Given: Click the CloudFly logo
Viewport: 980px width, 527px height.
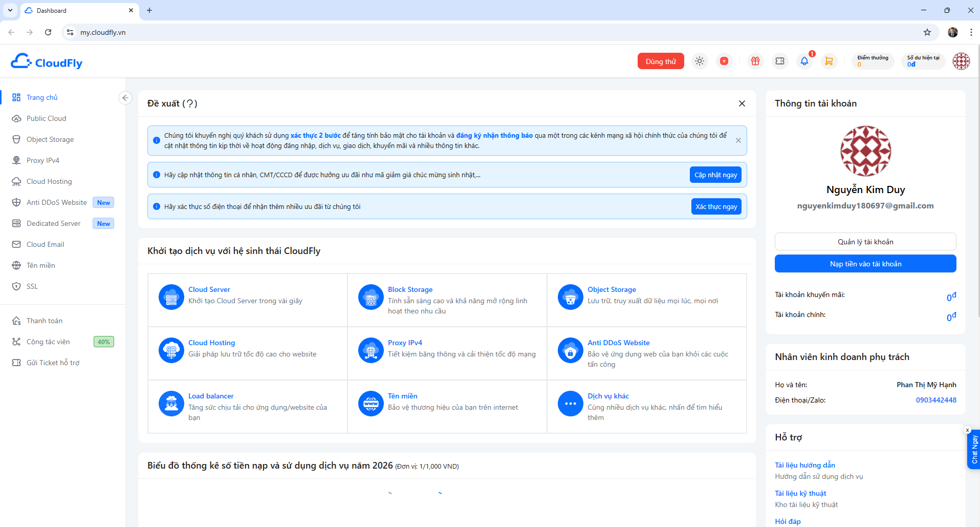Looking at the screenshot, I should pos(47,61).
